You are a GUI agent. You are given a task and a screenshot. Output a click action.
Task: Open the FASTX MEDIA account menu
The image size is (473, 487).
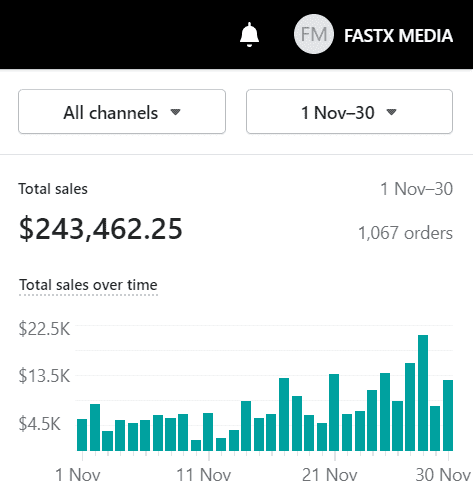(x=398, y=36)
